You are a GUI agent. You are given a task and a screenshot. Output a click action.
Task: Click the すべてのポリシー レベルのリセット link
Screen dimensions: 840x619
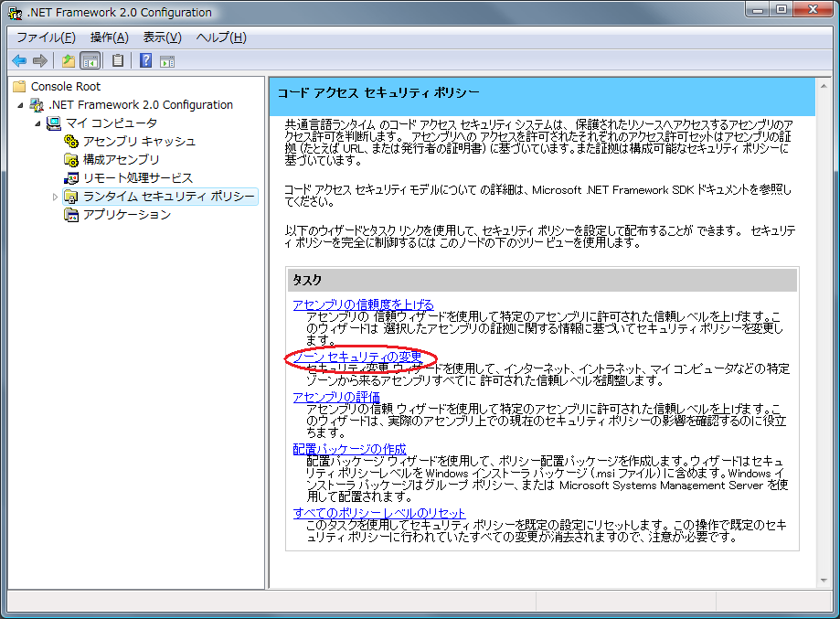point(378,512)
